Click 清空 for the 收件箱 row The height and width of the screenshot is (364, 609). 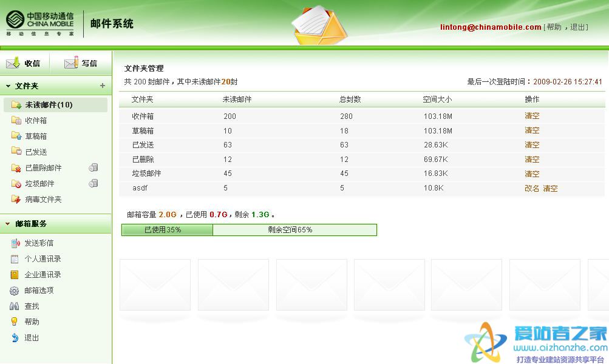[532, 116]
